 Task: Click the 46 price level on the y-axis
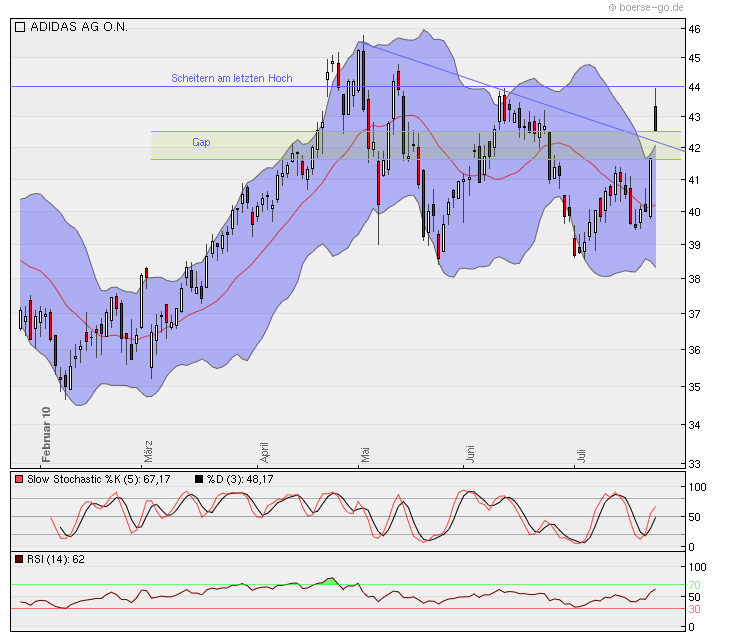pyautogui.click(x=694, y=30)
